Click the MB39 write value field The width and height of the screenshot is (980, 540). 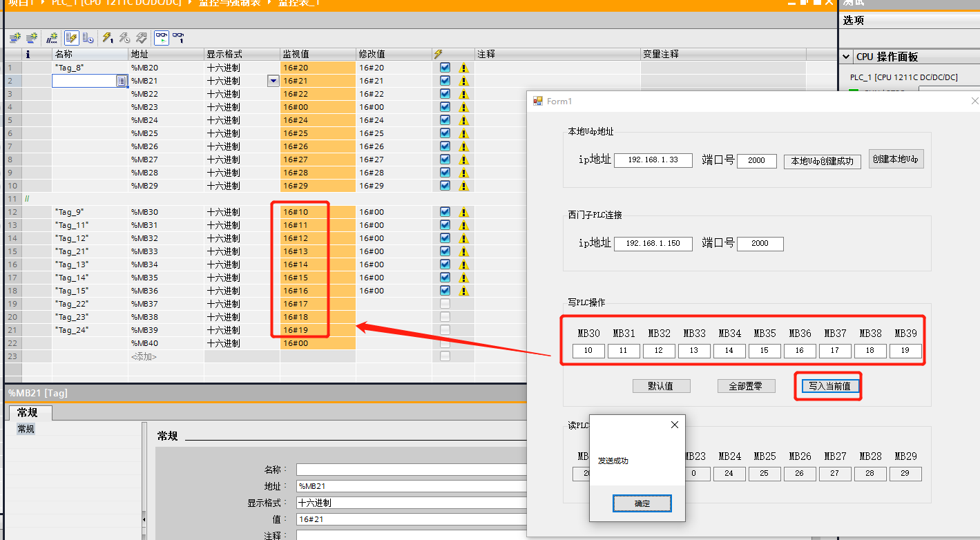tap(905, 351)
